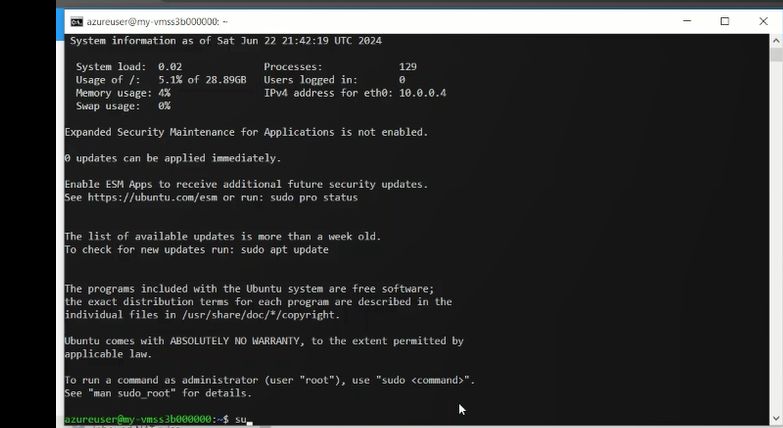Click the 'To run a command as administrator' line
The height and width of the screenshot is (428, 783).
270,380
